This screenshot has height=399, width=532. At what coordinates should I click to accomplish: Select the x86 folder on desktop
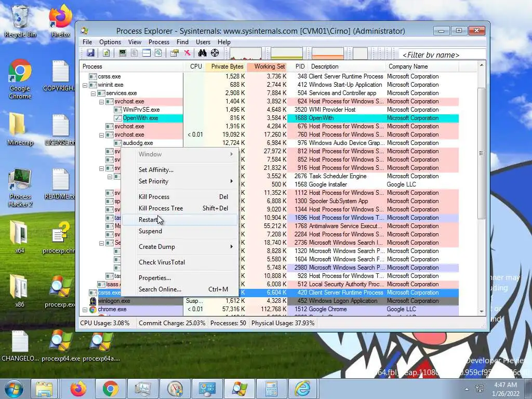tap(19, 291)
